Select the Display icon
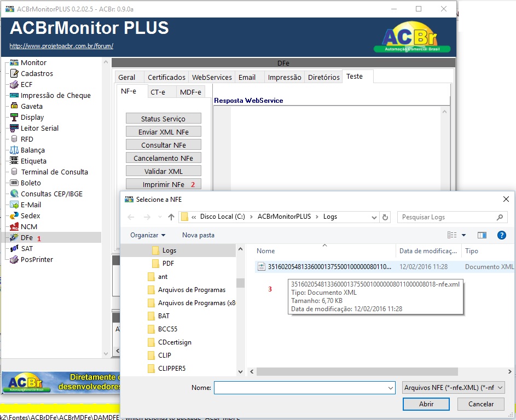516x420 pixels. (14, 117)
